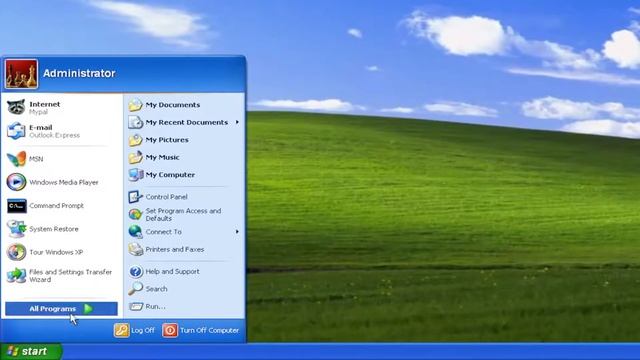Click the Help and Support text

point(172,271)
